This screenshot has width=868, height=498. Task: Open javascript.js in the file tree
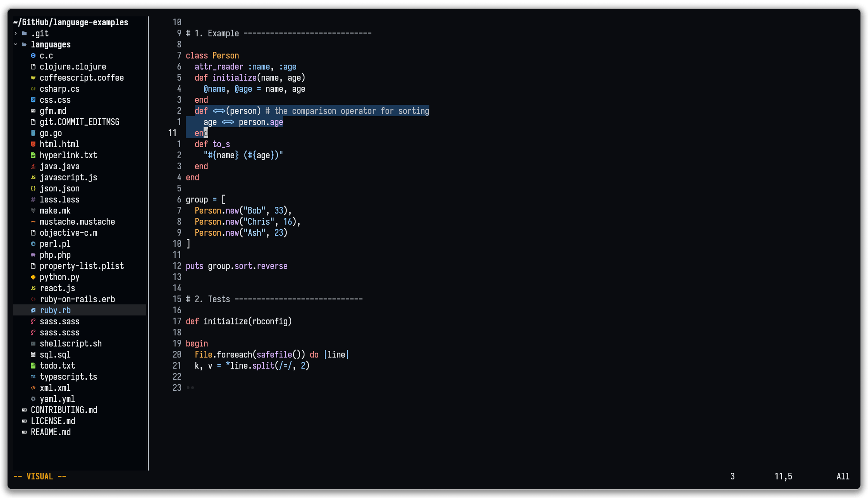point(68,178)
